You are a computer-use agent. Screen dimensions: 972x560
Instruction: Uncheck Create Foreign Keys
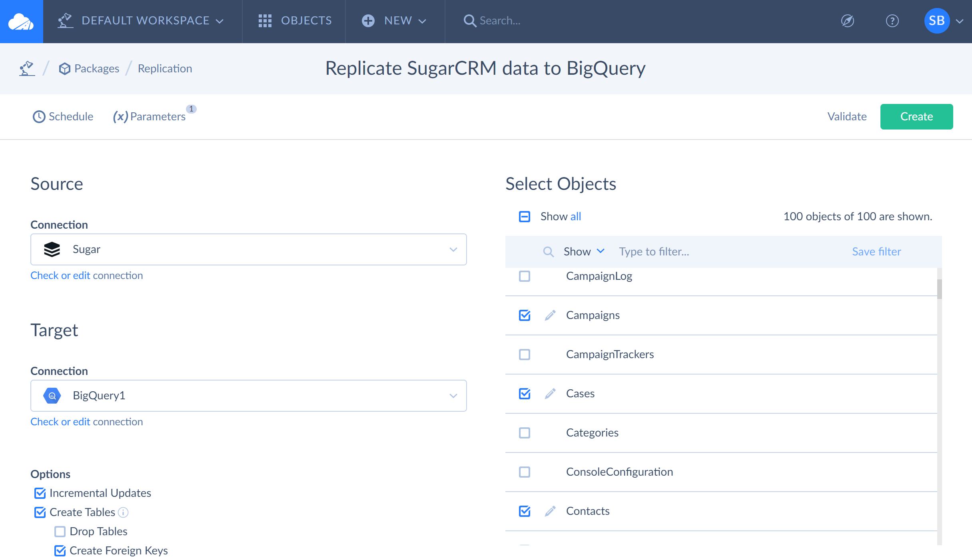click(60, 551)
